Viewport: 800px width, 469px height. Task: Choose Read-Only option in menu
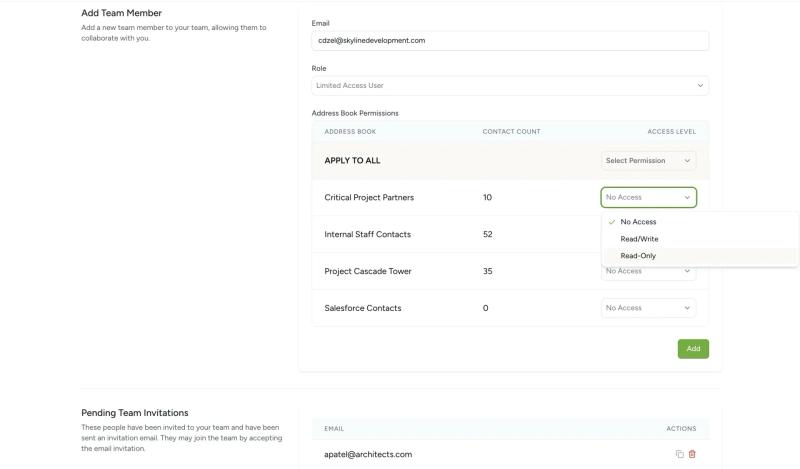(x=699, y=256)
